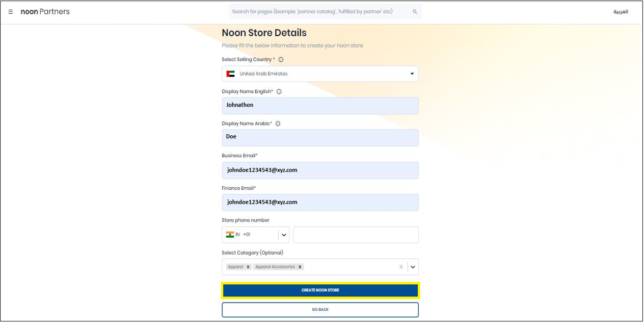This screenshot has width=644, height=323.
Task: Open the phone country code dropdown
Action: tap(284, 235)
